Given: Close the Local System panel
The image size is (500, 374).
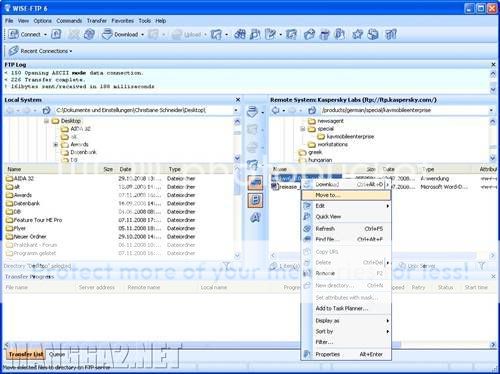Looking at the screenshot, I should (x=238, y=100).
